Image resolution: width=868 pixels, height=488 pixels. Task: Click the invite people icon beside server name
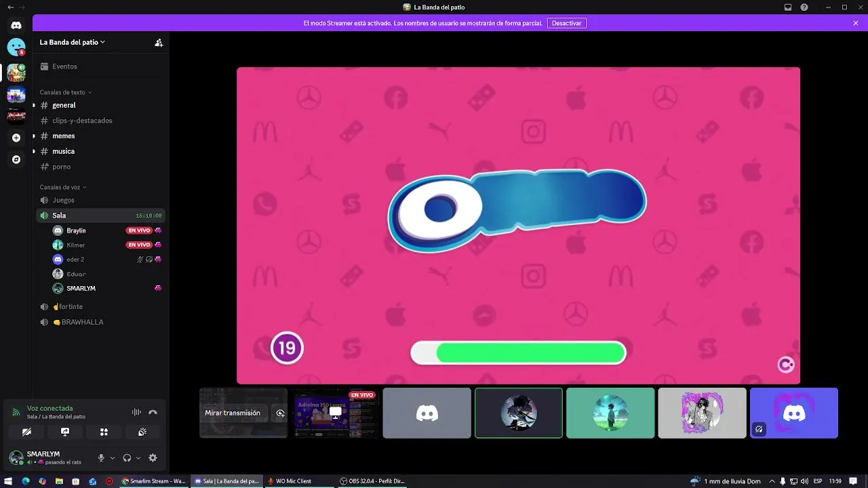coord(158,42)
